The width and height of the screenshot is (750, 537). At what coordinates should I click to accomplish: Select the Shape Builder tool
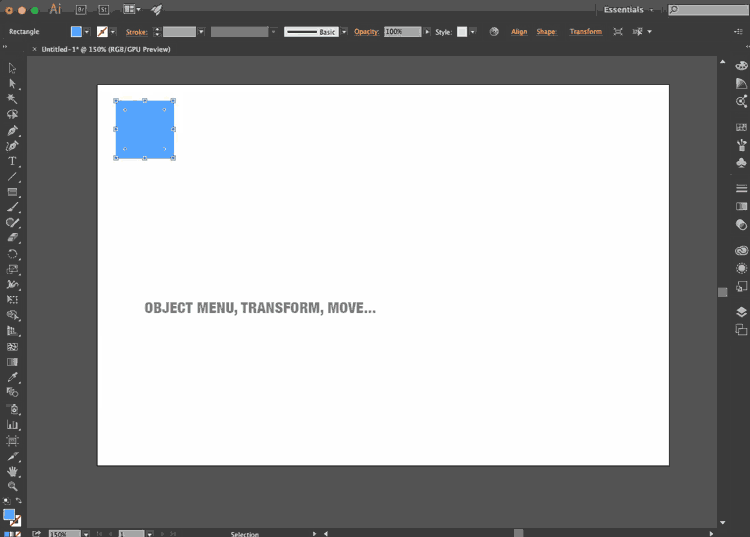(x=12, y=315)
